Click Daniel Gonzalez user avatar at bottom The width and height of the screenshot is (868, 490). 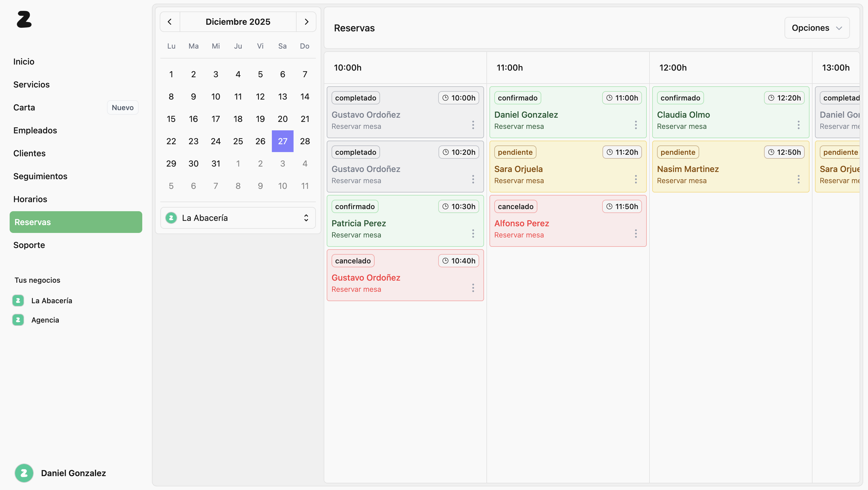point(24,473)
